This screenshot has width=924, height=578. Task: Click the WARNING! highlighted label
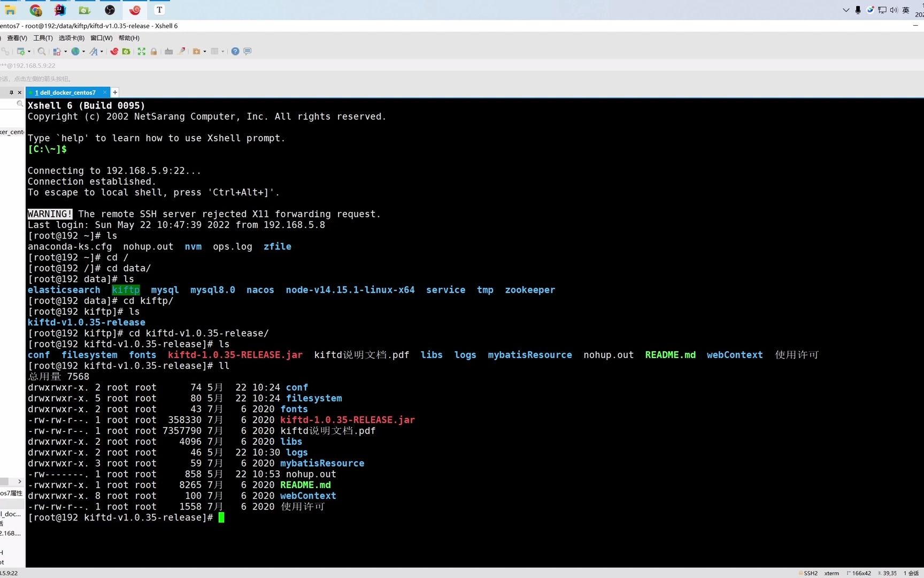[x=50, y=214]
